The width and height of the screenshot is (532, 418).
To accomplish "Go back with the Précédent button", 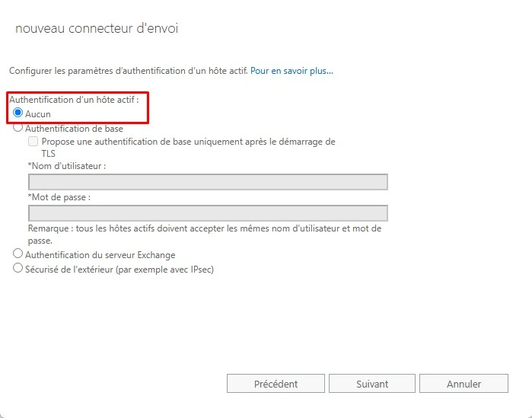I will tap(276, 384).
